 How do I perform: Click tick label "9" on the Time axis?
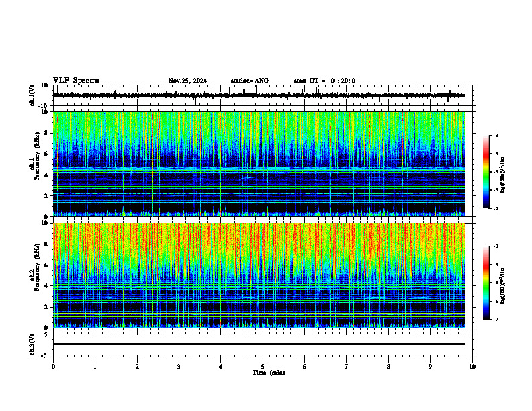tap(430, 367)
